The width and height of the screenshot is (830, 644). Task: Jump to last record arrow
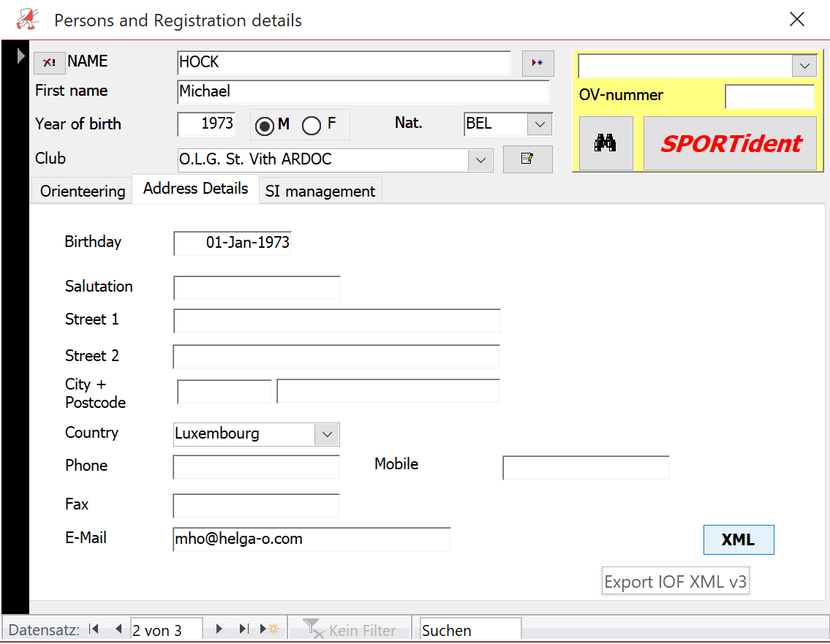pos(243,629)
